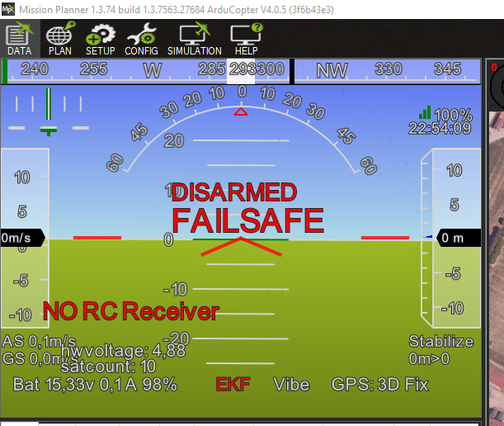Click the satellite map view panel
504x426 pixels.
point(496,268)
